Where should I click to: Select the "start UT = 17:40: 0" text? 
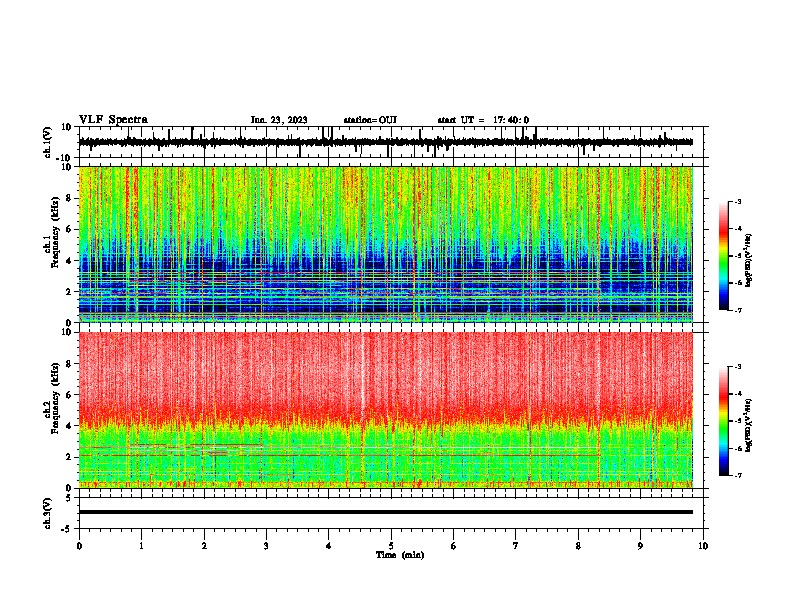(483, 120)
